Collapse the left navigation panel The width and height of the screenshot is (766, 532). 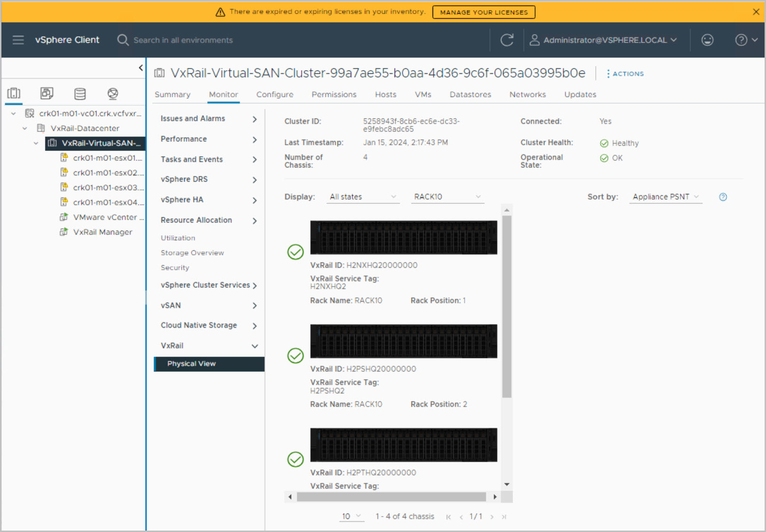pos(141,68)
